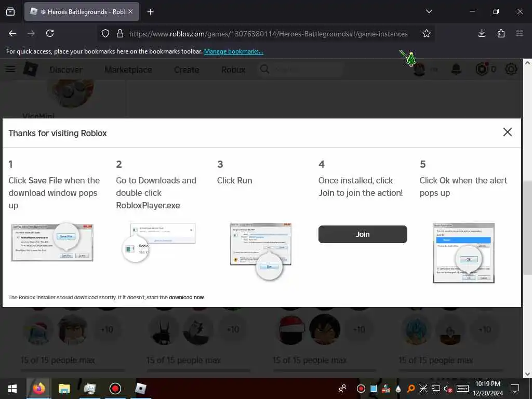Screen dimensions: 532x399
Task: Open the Roblox side navigation hamburger
Action: pyautogui.click(x=10, y=69)
